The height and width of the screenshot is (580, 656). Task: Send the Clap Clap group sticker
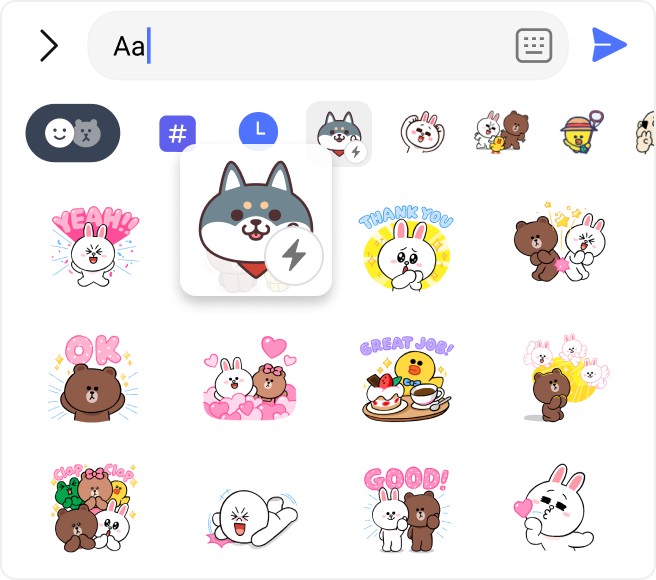95,508
